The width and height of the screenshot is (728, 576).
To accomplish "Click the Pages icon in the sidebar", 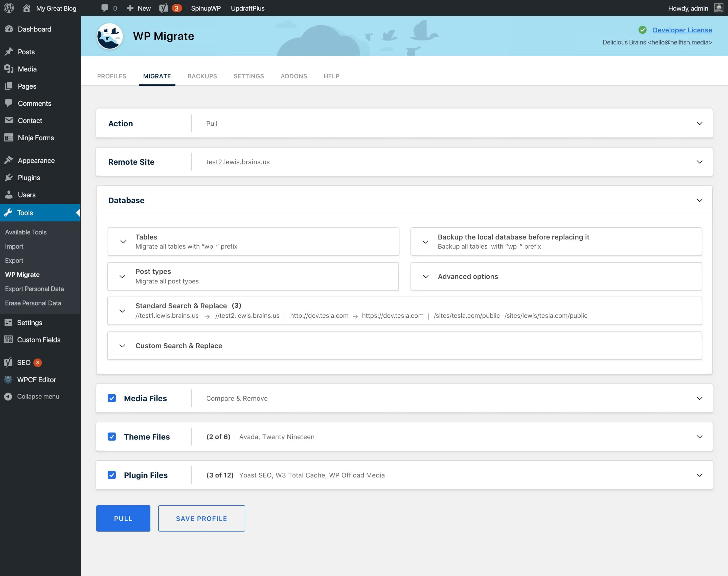I will click(x=9, y=86).
